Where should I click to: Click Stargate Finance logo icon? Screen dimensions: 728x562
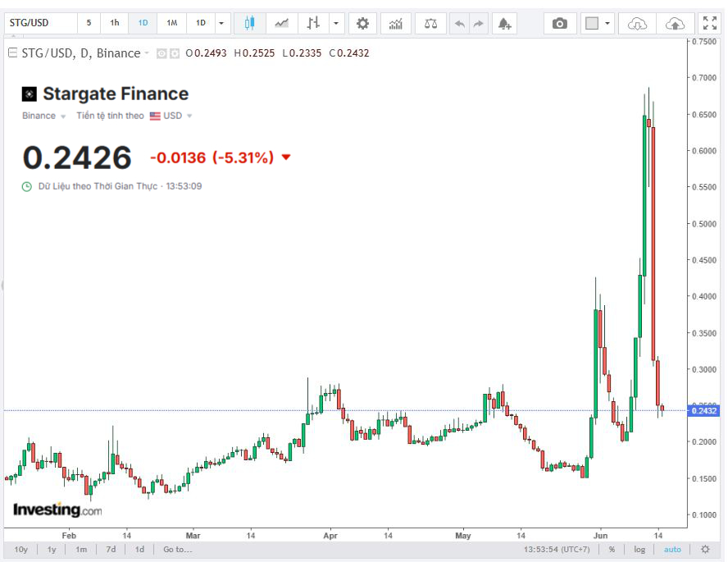pyautogui.click(x=30, y=94)
